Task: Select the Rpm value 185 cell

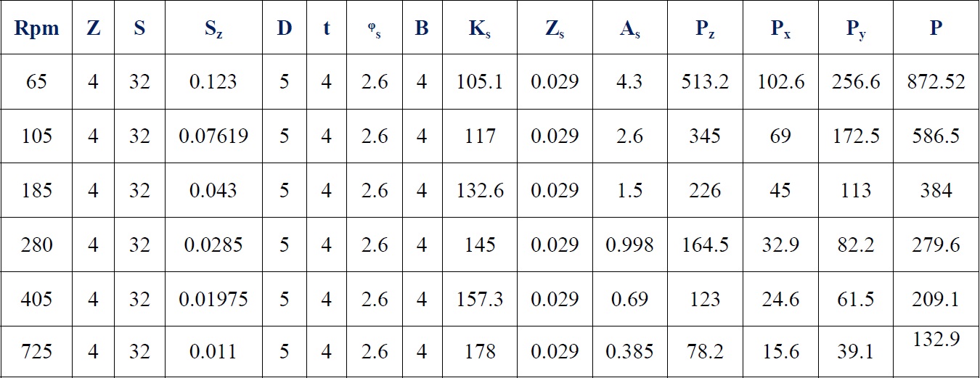Action: 36,190
